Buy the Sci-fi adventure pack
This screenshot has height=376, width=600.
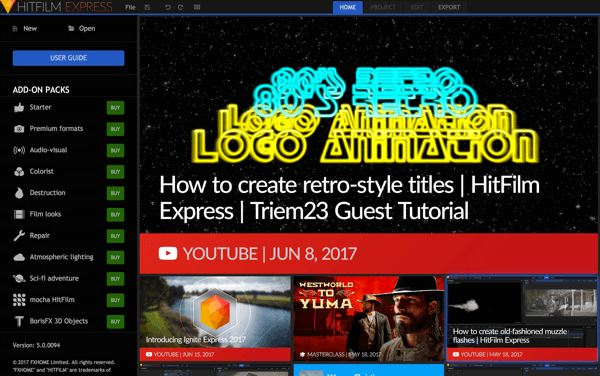click(115, 279)
